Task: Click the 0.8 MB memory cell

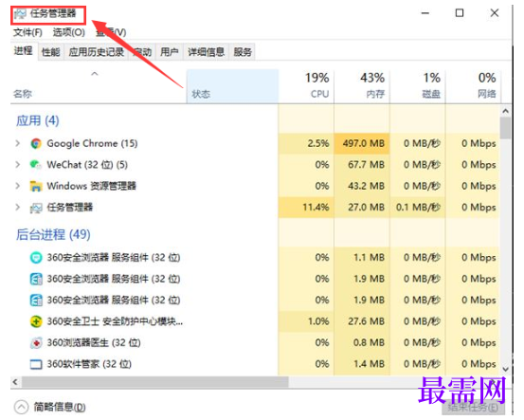Action: 362,343
